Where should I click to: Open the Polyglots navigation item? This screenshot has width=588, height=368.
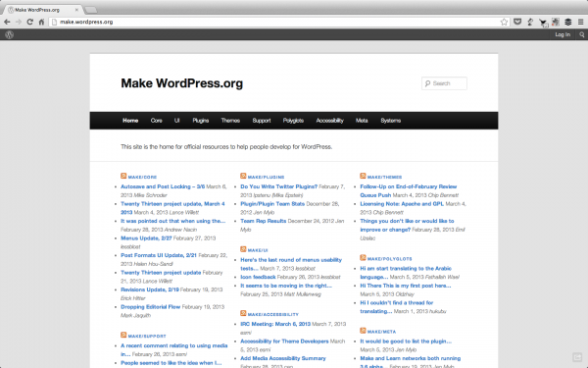point(293,121)
